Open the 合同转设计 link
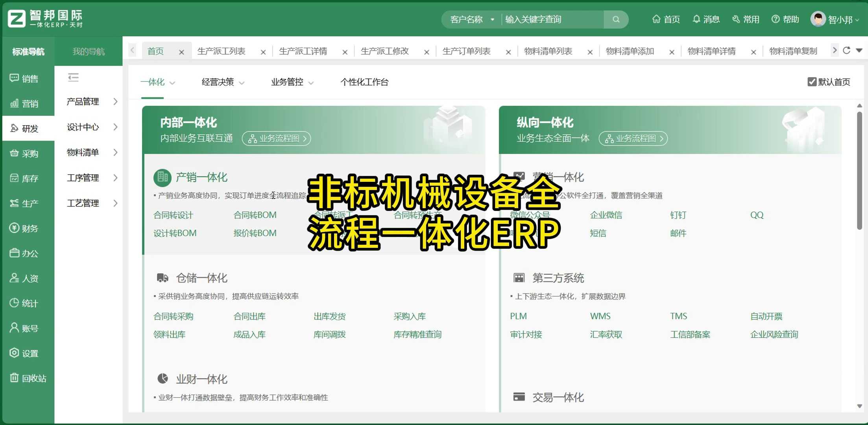This screenshot has height=425, width=868. [173, 215]
